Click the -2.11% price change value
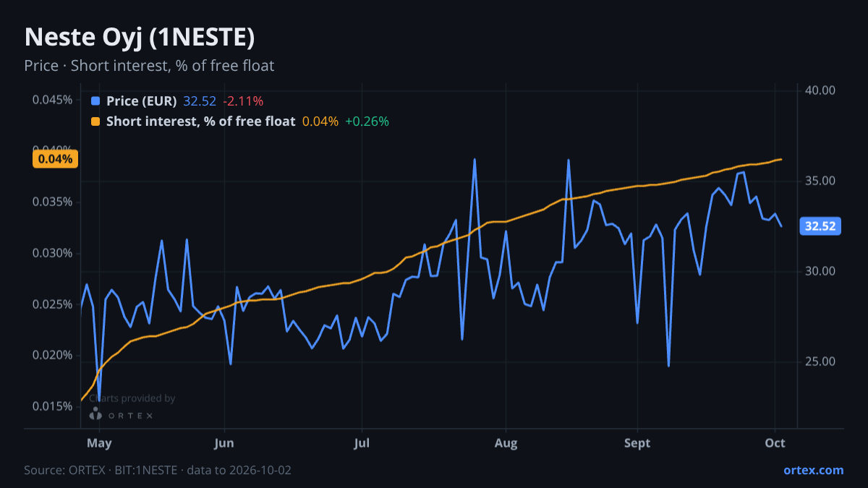This screenshot has width=868, height=488. point(243,101)
